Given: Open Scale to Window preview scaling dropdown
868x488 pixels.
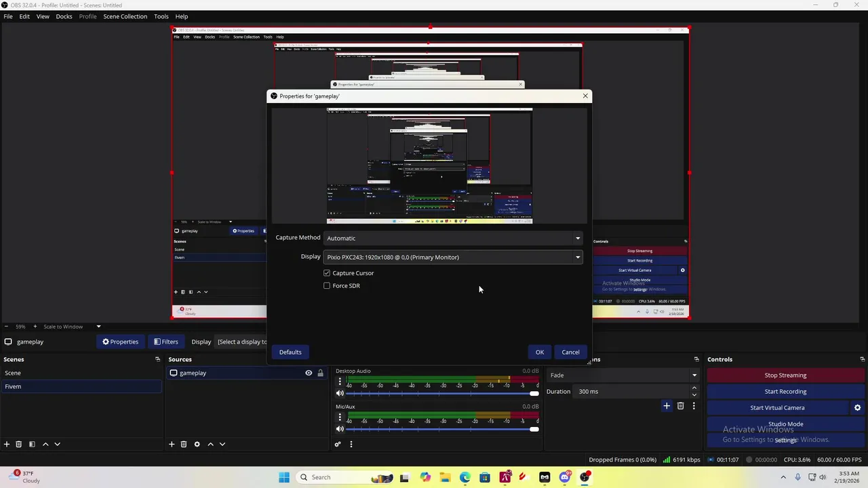Looking at the screenshot, I should pyautogui.click(x=72, y=327).
